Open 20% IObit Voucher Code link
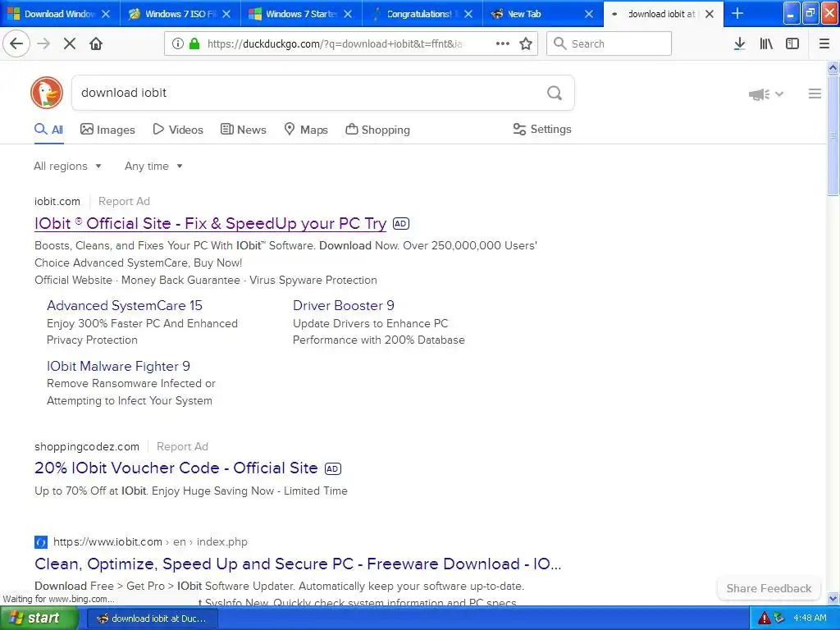Viewport: 840px width, 630px height. pyautogui.click(x=176, y=468)
